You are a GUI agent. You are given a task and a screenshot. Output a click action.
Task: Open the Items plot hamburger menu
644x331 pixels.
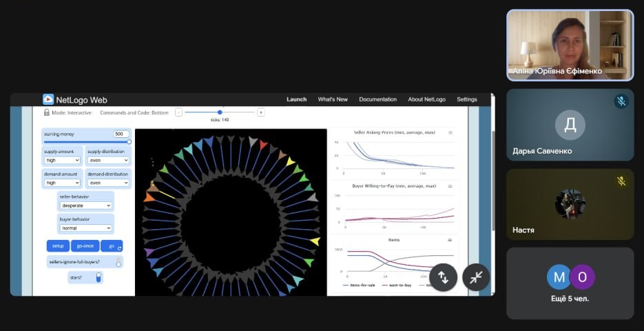pos(450,240)
